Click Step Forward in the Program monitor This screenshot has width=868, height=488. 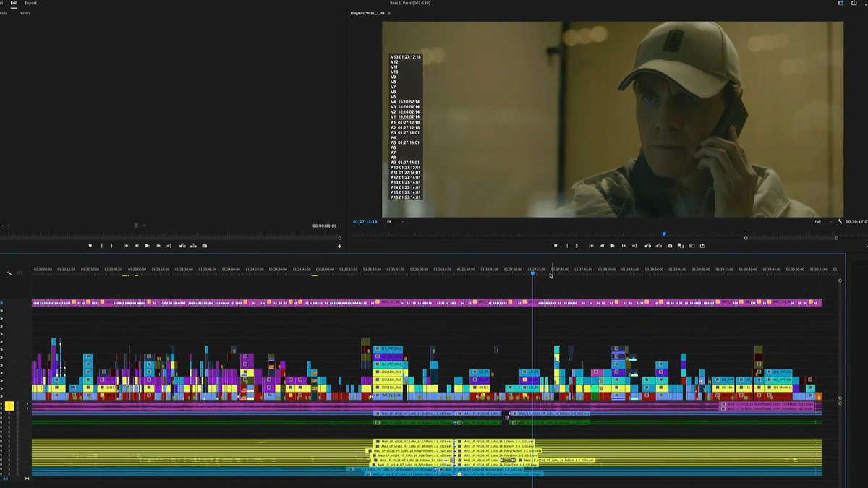(x=624, y=246)
